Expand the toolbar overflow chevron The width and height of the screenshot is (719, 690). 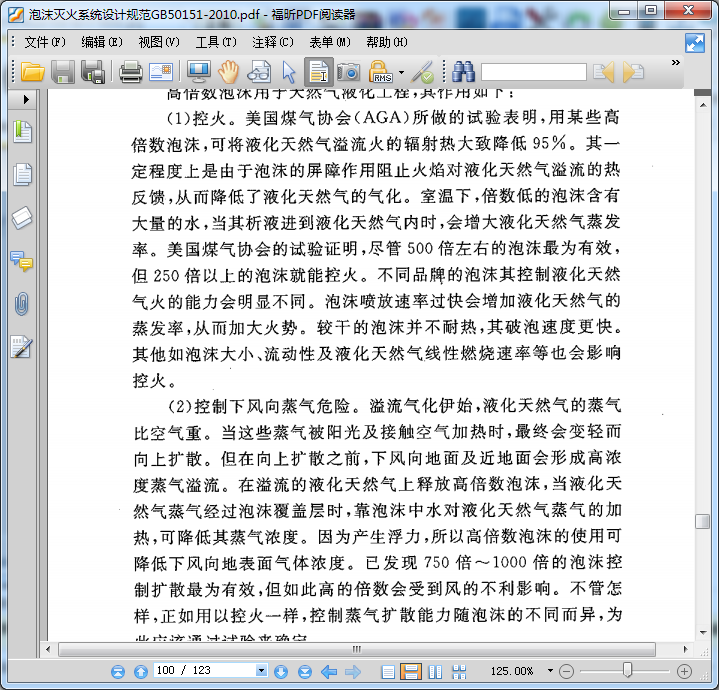coord(675,62)
